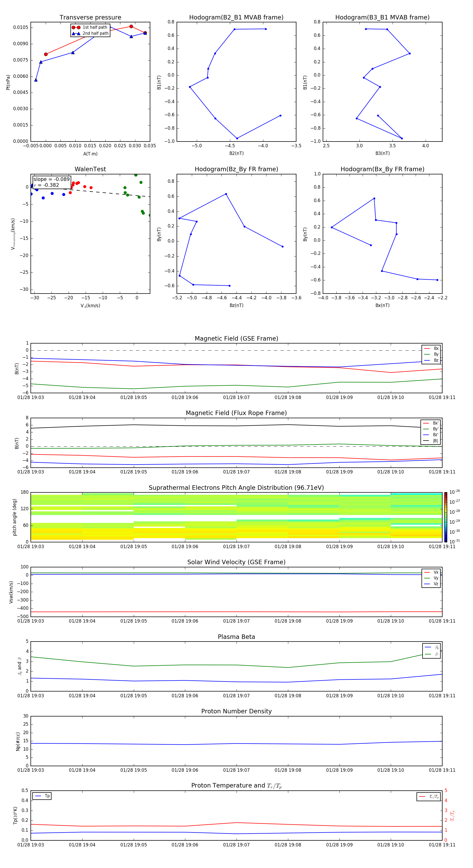The height and width of the screenshot is (868, 473).
Task: Select By legend entry in GSE magnetic field
Action: (x=431, y=355)
